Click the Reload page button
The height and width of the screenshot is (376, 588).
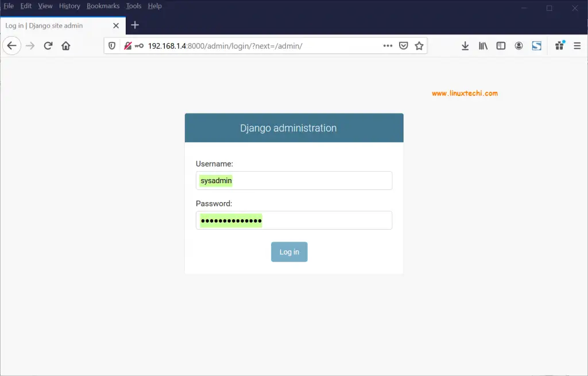tap(48, 45)
